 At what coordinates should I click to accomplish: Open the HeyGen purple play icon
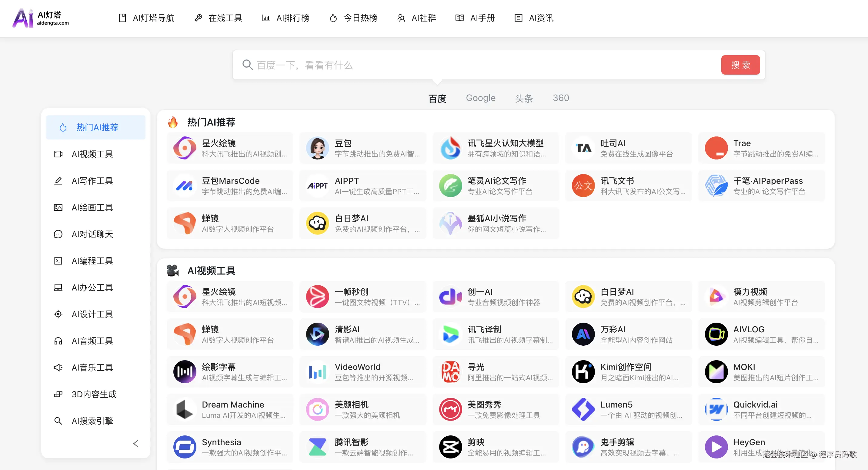tap(716, 447)
